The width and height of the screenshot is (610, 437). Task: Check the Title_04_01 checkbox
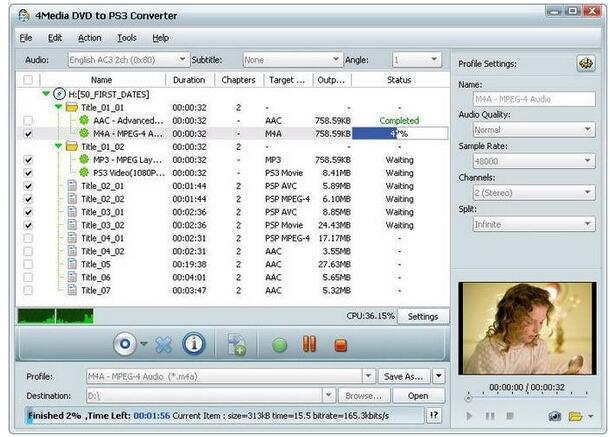28,238
